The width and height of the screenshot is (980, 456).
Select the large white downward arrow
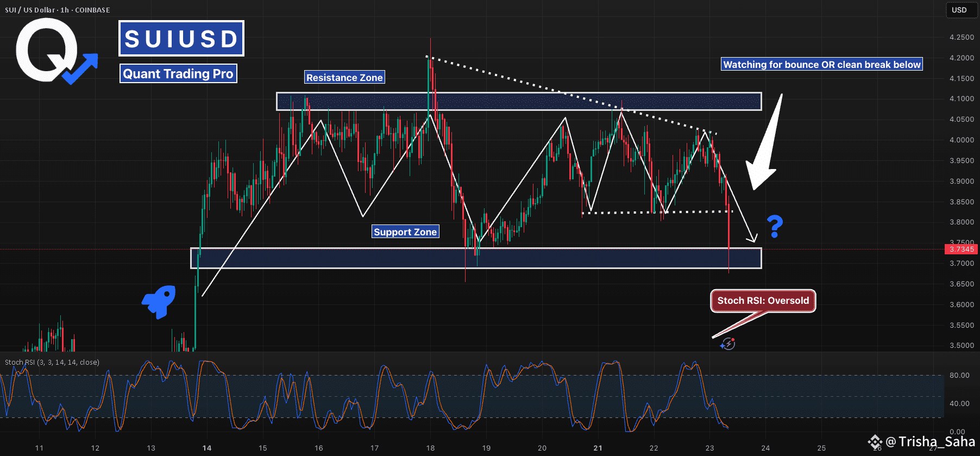[x=766, y=147]
